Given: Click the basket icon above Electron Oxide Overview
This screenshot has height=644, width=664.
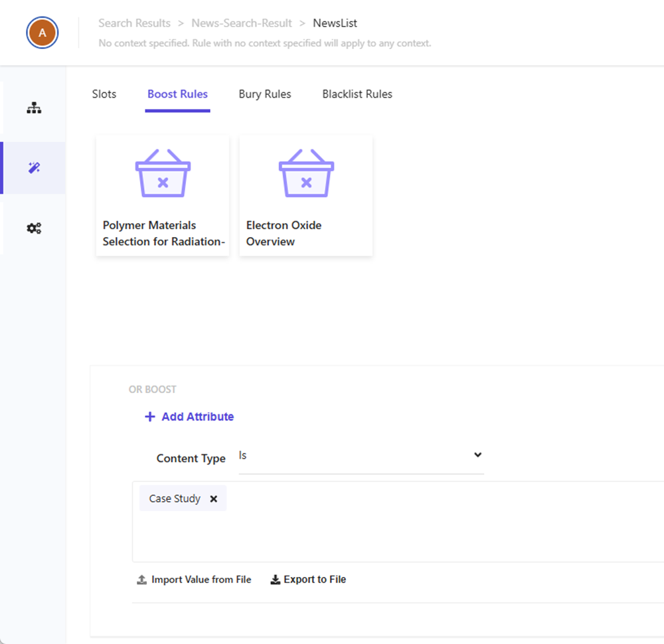Looking at the screenshot, I should (306, 173).
